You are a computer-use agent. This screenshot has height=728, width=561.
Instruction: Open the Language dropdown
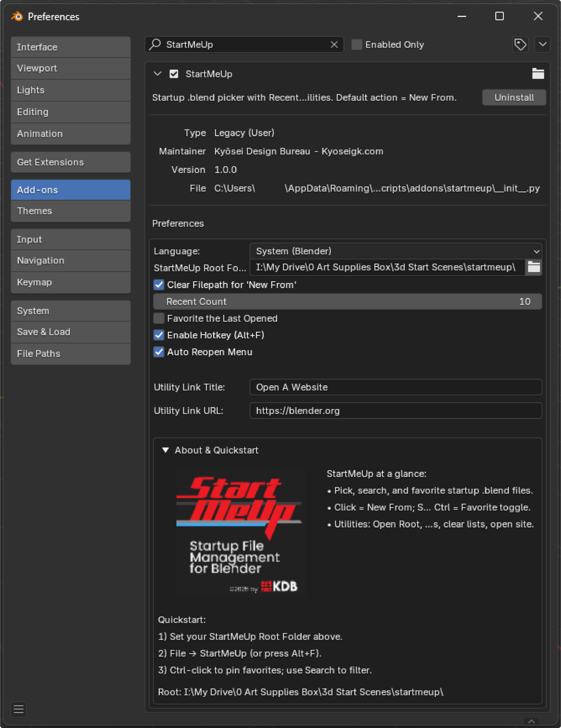pos(395,251)
